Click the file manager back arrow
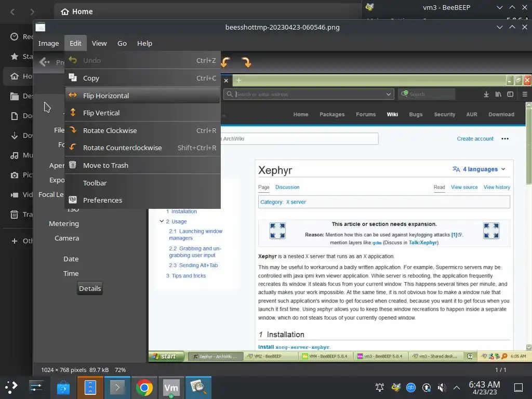The image size is (532, 399). tap(12, 12)
